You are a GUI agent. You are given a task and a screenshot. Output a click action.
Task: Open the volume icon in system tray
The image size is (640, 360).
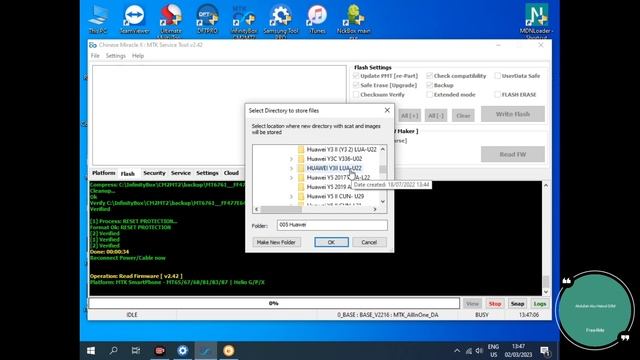pyautogui.click(x=479, y=351)
